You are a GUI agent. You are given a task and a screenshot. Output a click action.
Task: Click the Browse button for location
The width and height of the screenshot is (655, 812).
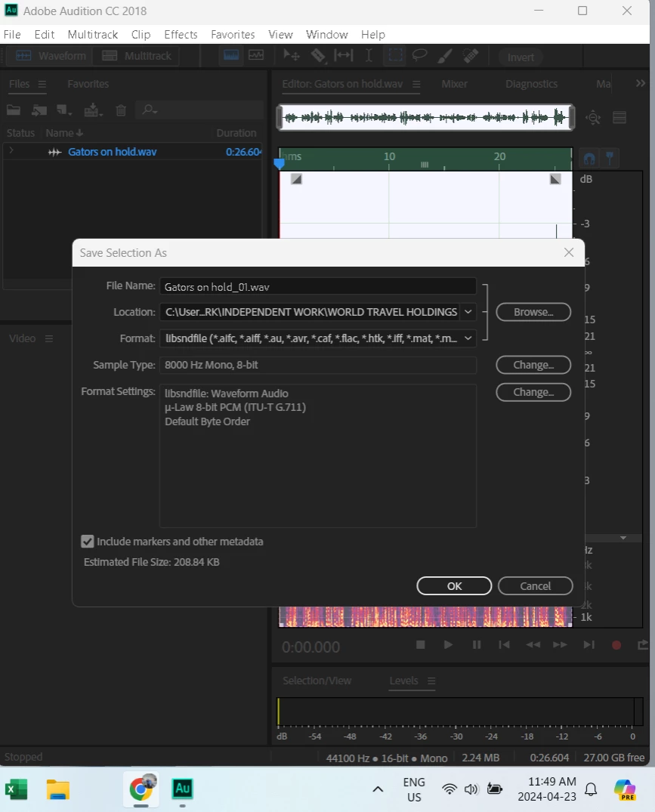point(533,312)
